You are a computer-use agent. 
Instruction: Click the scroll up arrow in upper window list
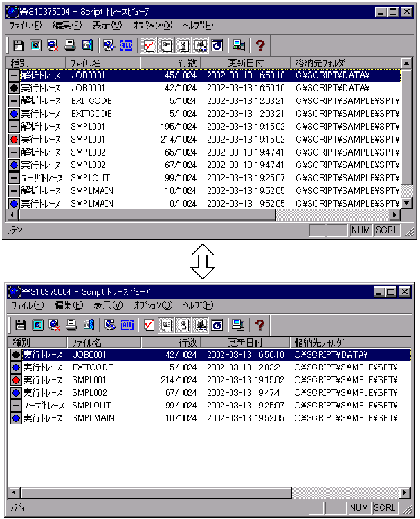point(406,63)
